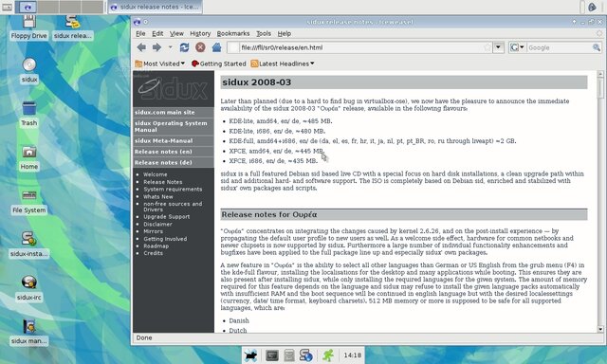This screenshot has height=364, width=607.
Task: Launch the sidux web browser panel icon
Action: pos(305,355)
